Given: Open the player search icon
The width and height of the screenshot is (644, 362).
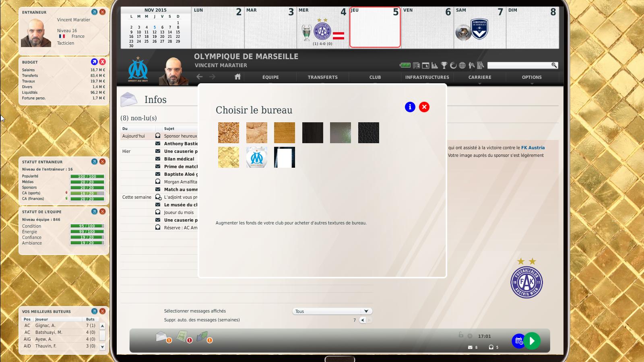Looking at the screenshot, I should (x=471, y=65).
